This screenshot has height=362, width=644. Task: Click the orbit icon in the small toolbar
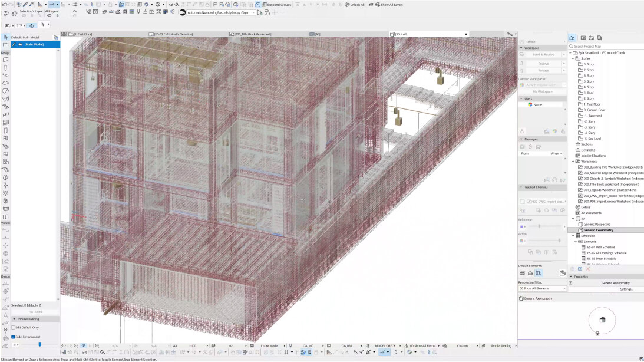coord(31,25)
